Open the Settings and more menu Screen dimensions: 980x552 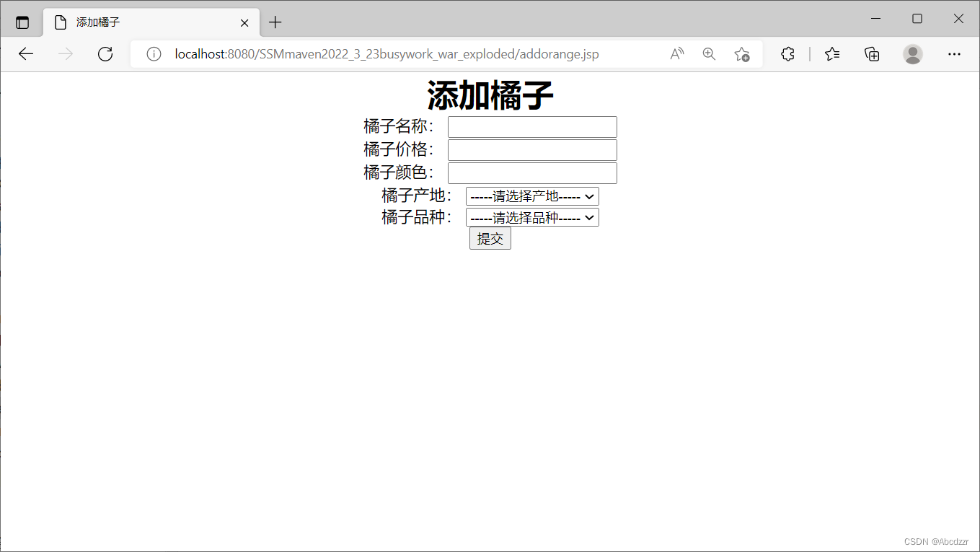point(954,54)
